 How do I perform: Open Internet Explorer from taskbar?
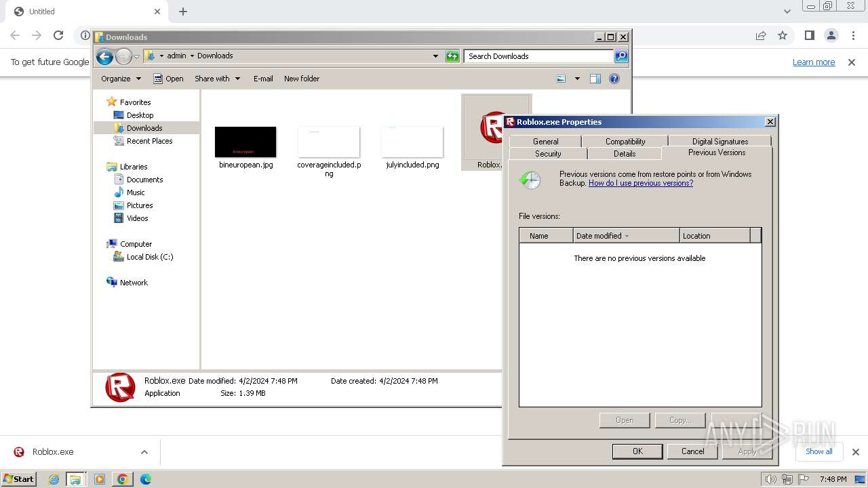(54, 479)
